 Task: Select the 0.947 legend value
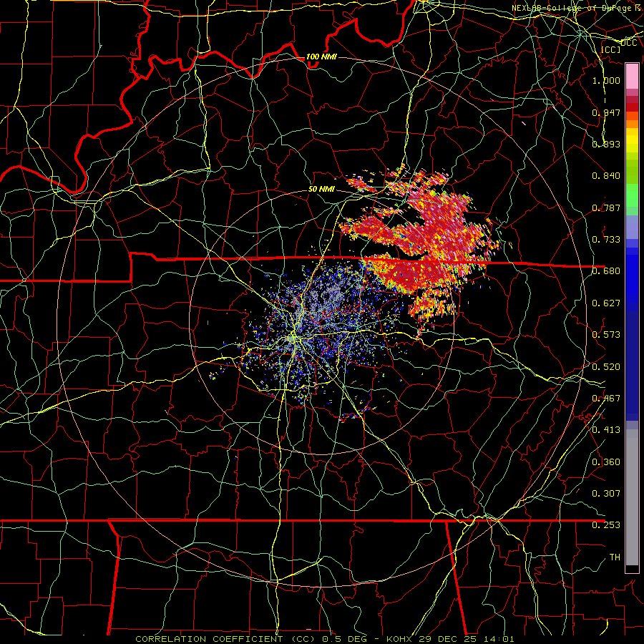[606, 112]
